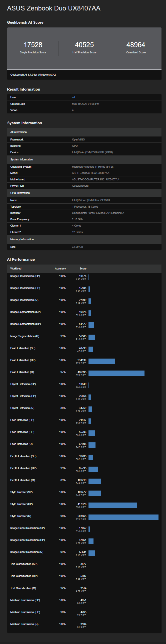
Task: Click the Half Precision Score 40525
Action: pos(84,45)
